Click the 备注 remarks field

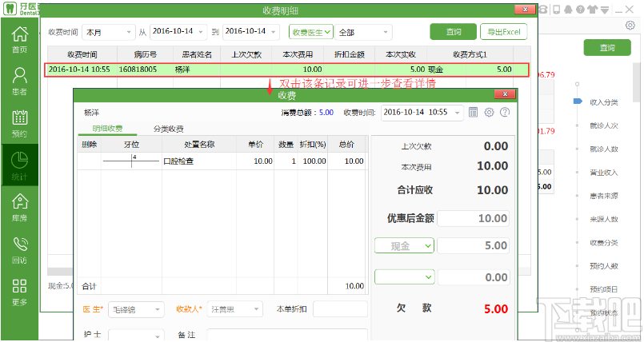pyautogui.click(x=287, y=335)
